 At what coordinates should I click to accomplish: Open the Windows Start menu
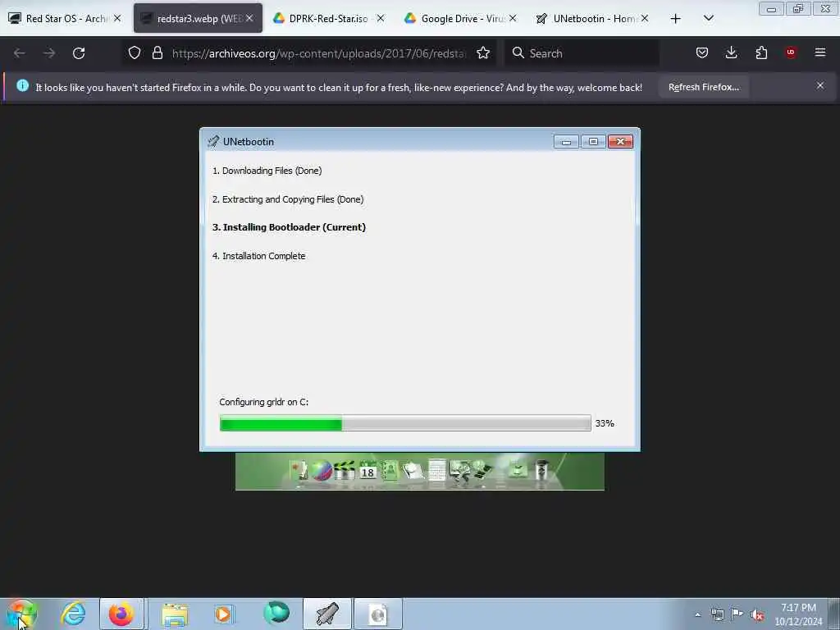[x=21, y=614]
